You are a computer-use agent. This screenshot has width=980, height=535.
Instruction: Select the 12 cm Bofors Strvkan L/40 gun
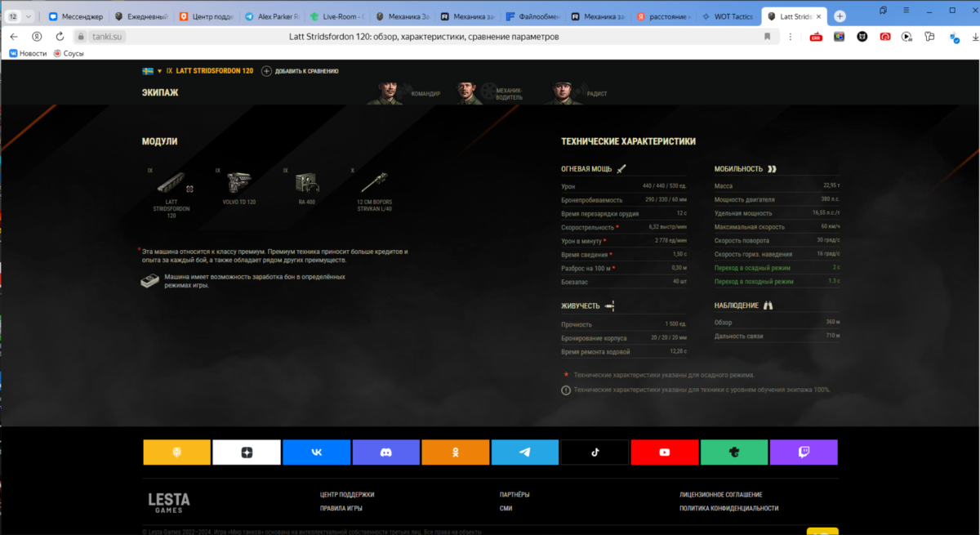tap(375, 189)
